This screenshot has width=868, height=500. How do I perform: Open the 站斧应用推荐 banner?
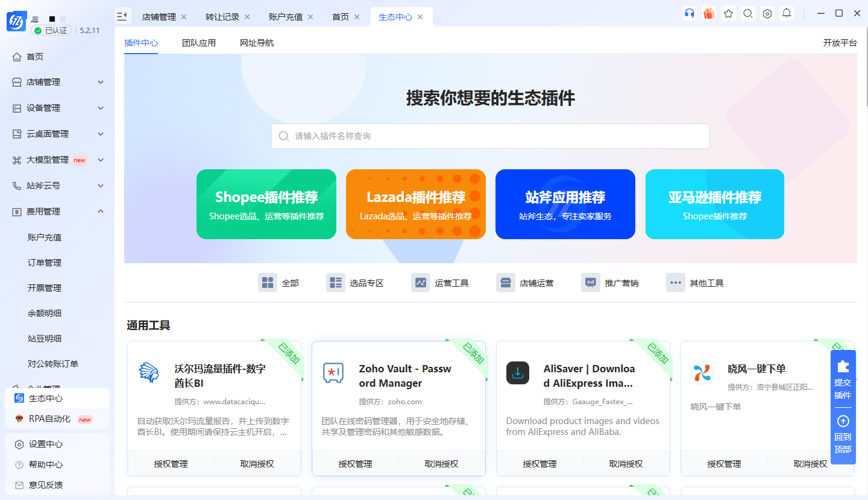point(565,204)
